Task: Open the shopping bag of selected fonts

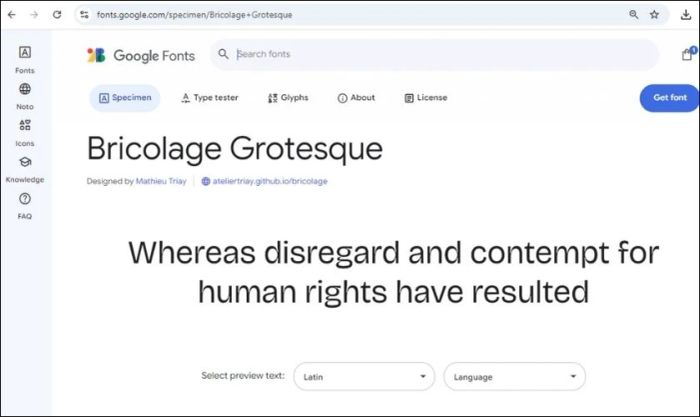Action: point(688,54)
